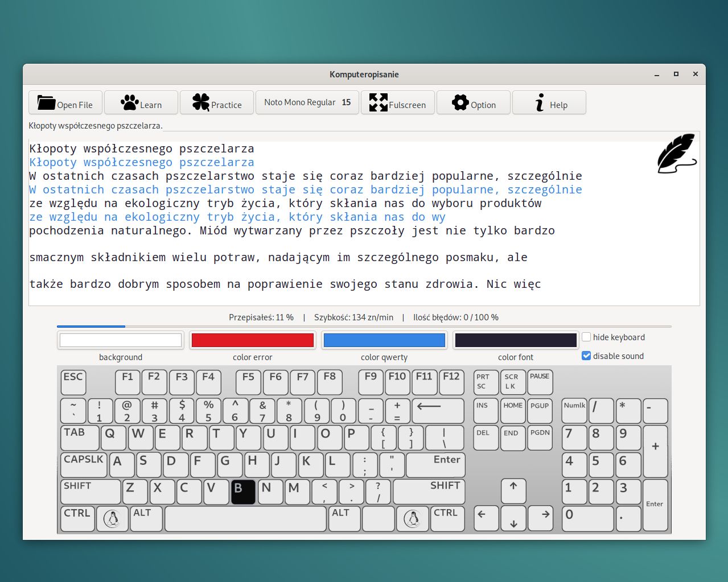This screenshot has height=582, width=728.
Task: Click right Tux penguin key on keyboard
Action: pos(412,519)
